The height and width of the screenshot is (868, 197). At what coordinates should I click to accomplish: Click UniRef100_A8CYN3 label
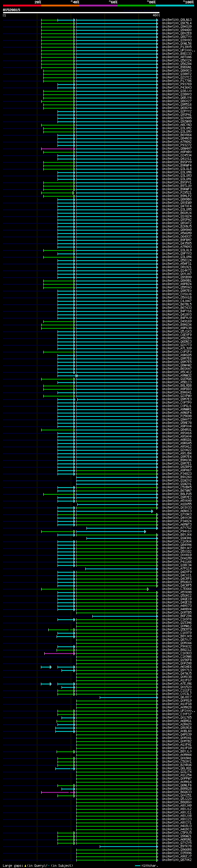(x=176, y=125)
